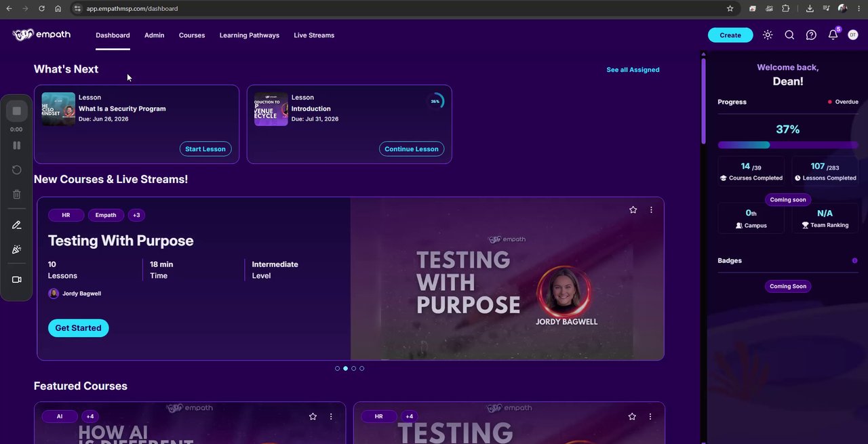Click the browser home icon
This screenshot has height=444, width=868.
[x=58, y=8]
